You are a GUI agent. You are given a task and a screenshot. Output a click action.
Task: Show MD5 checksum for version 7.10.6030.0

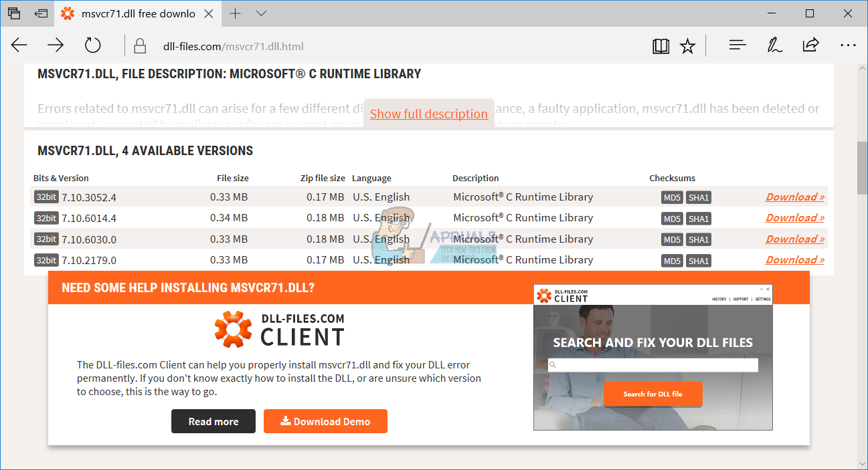[x=672, y=239]
